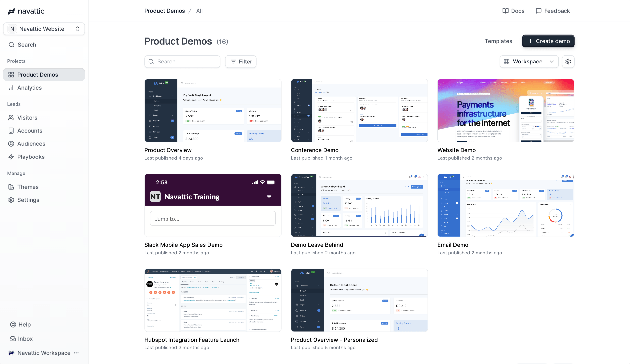Select the Templates tab
This screenshot has height=364, width=630.
point(498,41)
